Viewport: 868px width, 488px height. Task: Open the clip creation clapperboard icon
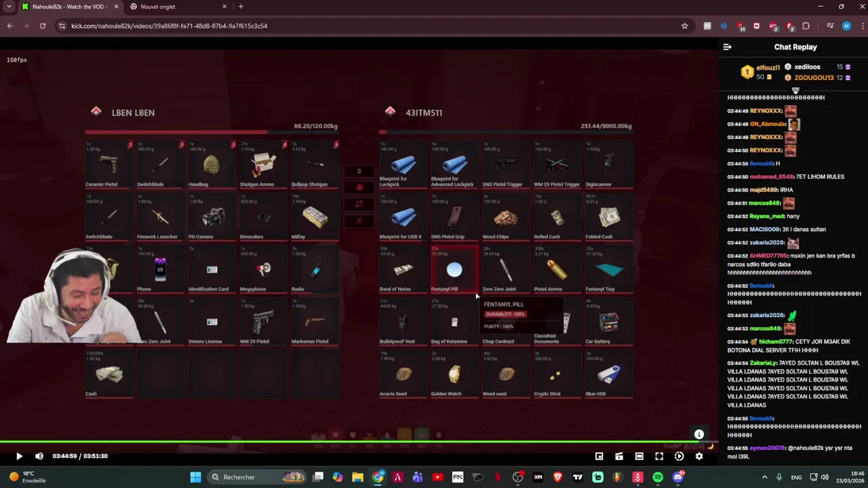tap(619, 456)
